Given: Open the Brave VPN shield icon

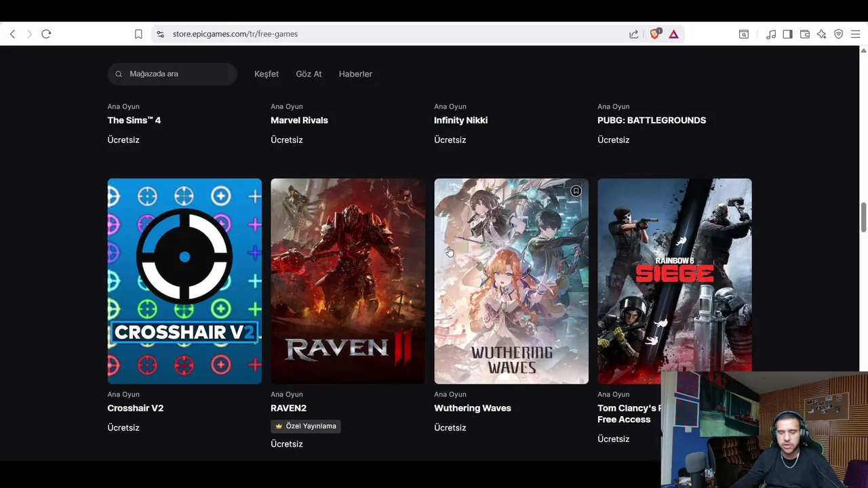Looking at the screenshot, I should click(x=839, y=34).
